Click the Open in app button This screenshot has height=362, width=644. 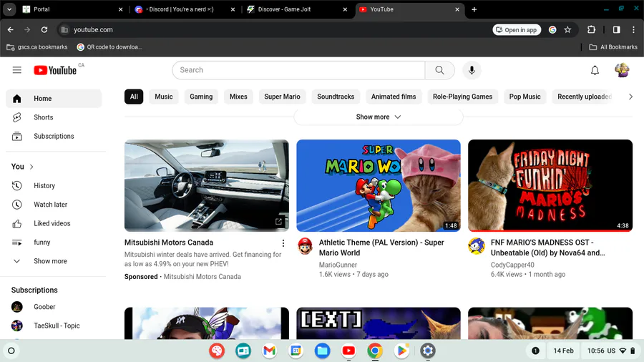point(517,29)
